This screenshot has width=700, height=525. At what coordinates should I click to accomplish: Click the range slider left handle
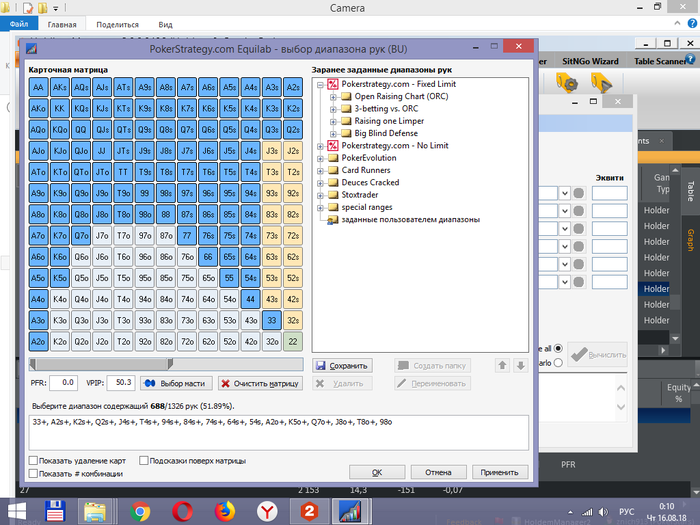[x=33, y=364]
